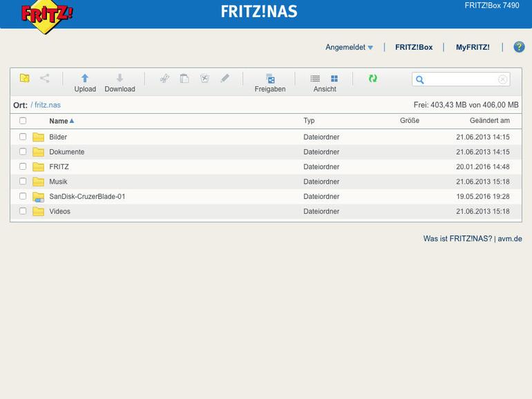Screen dimensions: 532x399
Task: Sort list by Geändert am column
Action: pos(490,121)
